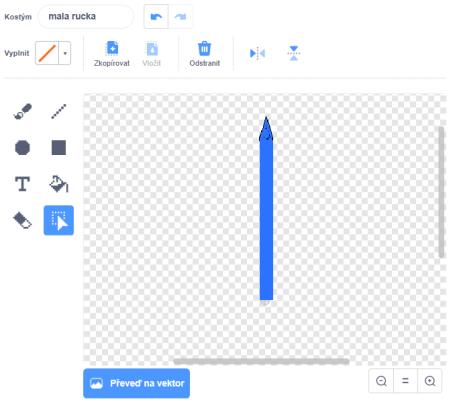Click the undo arrow button
The height and width of the screenshot is (408, 455).
156,16
